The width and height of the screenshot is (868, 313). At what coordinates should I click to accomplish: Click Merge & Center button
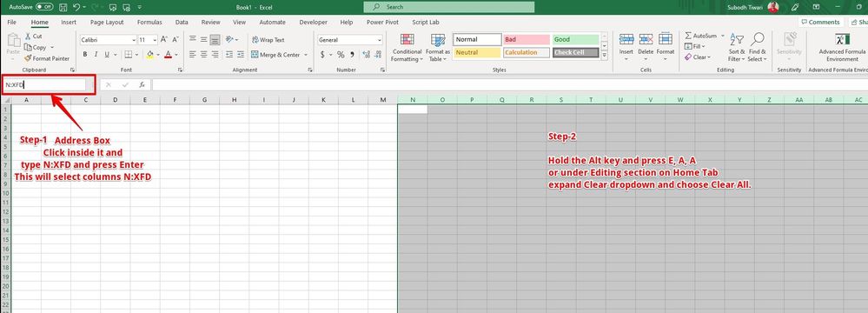pos(275,55)
